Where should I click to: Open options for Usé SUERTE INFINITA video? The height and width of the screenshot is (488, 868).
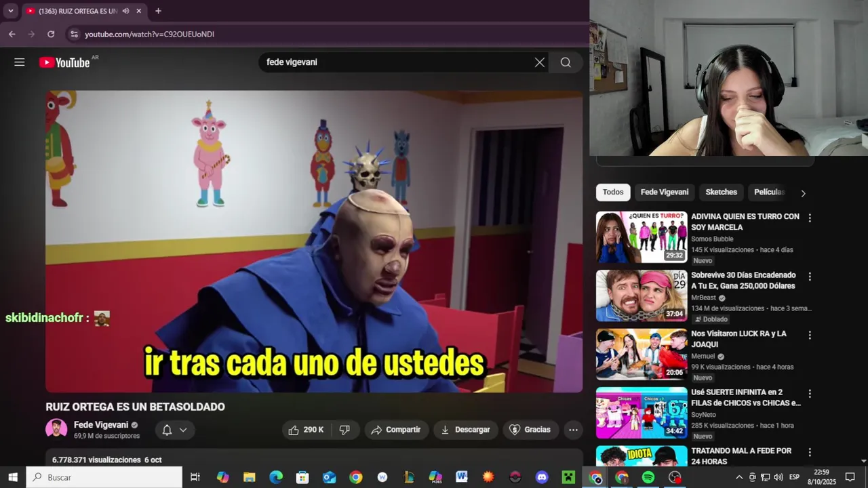click(809, 394)
